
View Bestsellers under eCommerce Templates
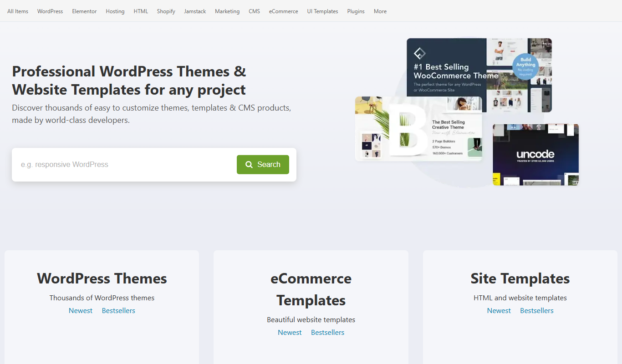(328, 333)
